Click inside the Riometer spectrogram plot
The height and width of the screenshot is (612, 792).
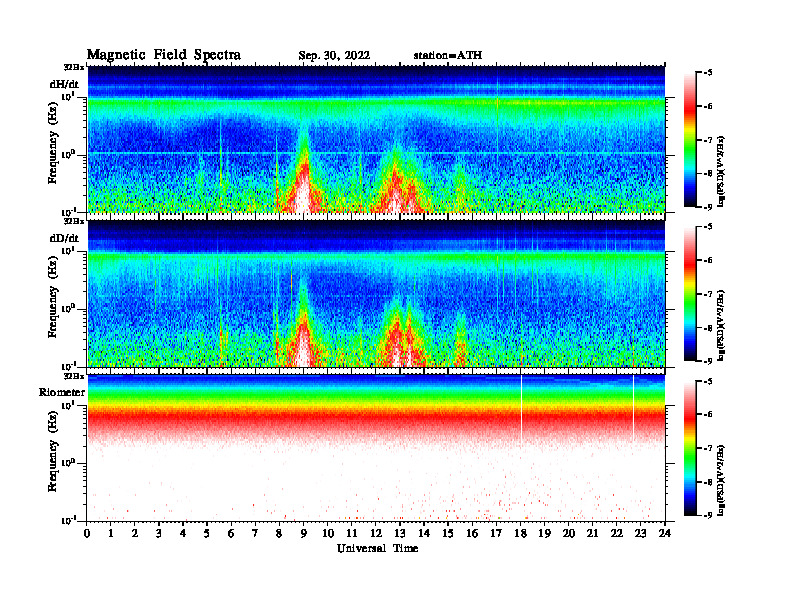(376, 448)
